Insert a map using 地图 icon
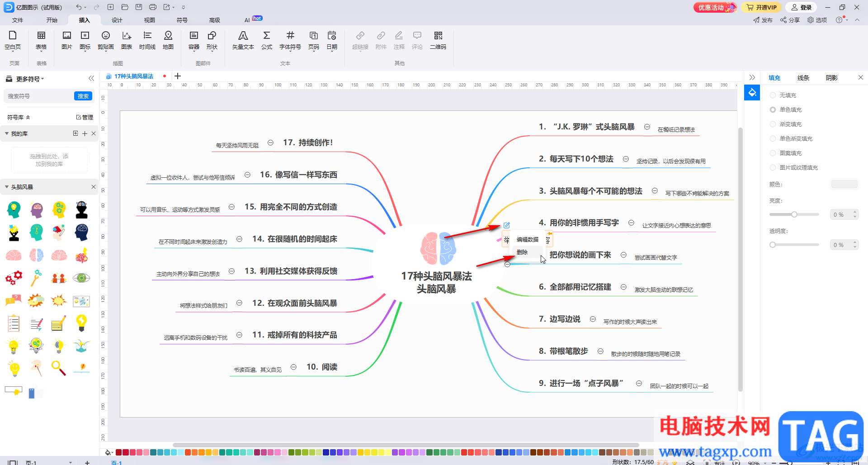 [x=168, y=40]
